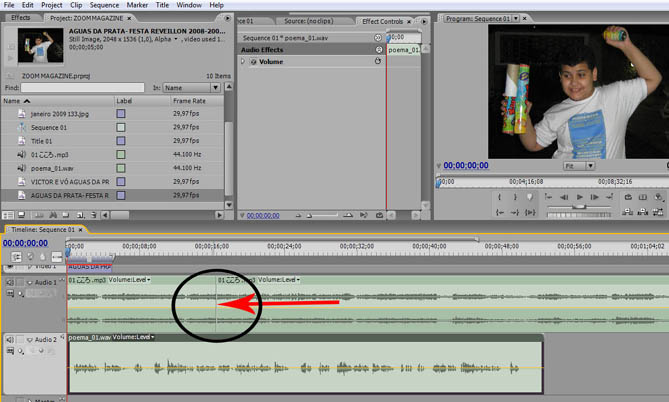Toggle Snap in the Timeline panel
669x402 pixels.
tap(14, 256)
